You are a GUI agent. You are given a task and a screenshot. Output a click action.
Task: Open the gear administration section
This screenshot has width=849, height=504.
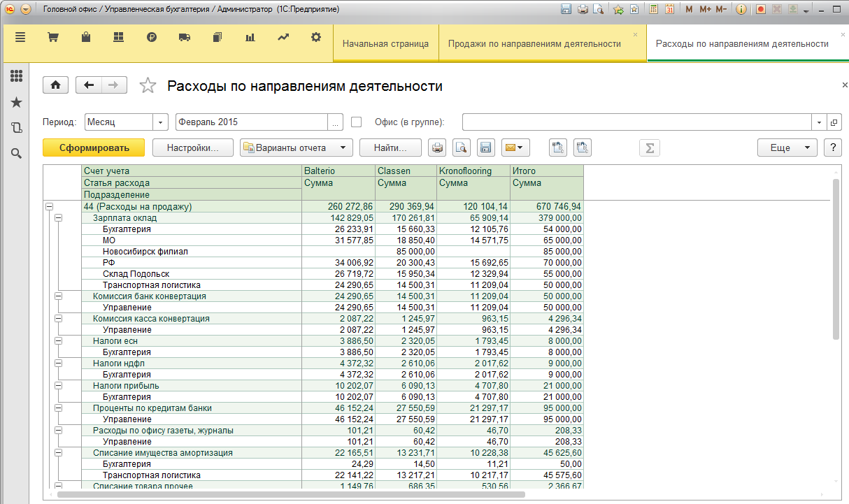(316, 38)
